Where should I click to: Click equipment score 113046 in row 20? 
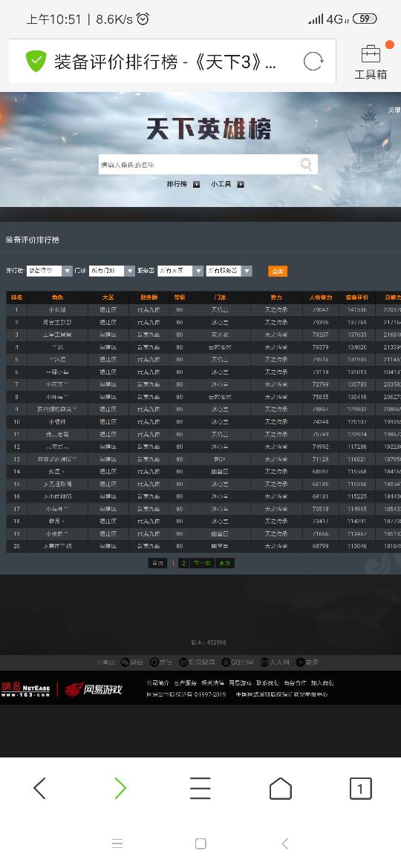pyautogui.click(x=356, y=546)
